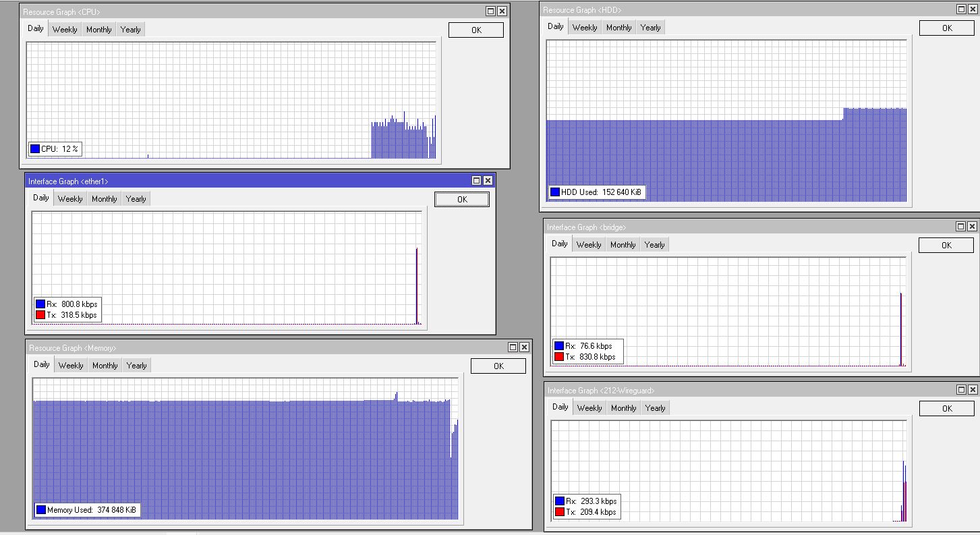Maximize the 212-Wireguard Interface Graph window
The image size is (980, 535).
pos(961,390)
